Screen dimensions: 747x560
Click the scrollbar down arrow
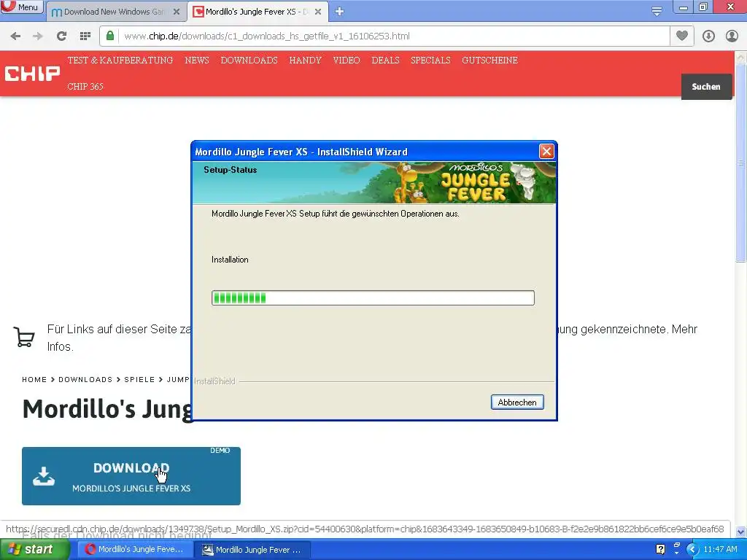(x=740, y=532)
